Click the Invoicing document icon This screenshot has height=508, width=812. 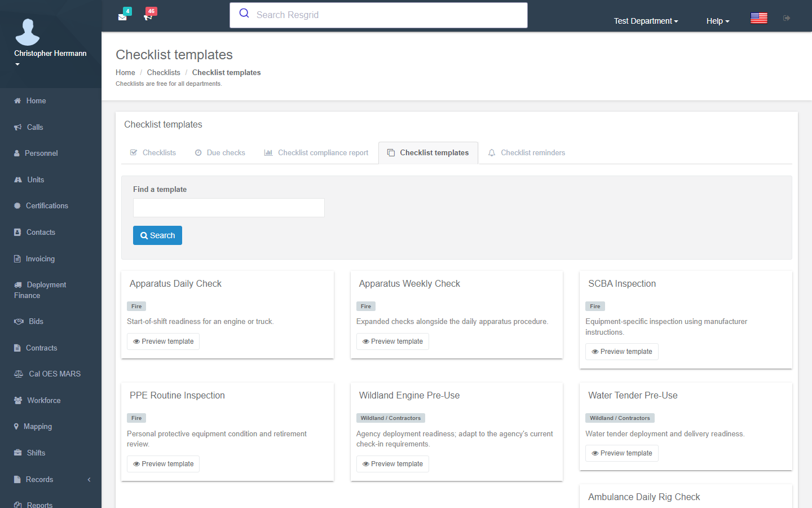pyautogui.click(x=17, y=259)
